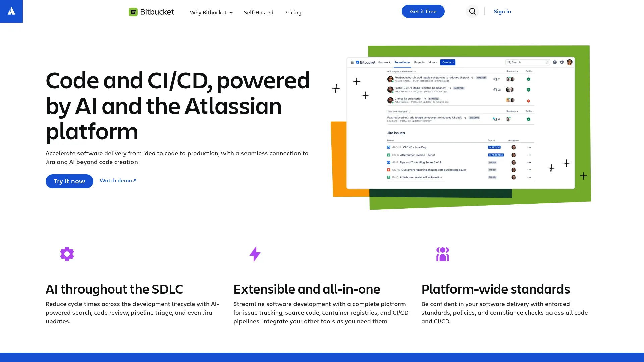Open the search magnifier icon

pyautogui.click(x=472, y=11)
